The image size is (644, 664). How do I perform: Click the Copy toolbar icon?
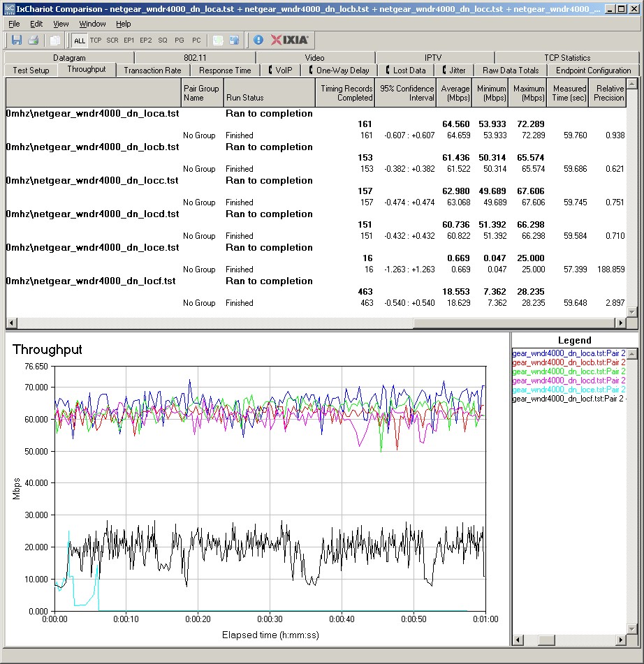click(x=54, y=40)
